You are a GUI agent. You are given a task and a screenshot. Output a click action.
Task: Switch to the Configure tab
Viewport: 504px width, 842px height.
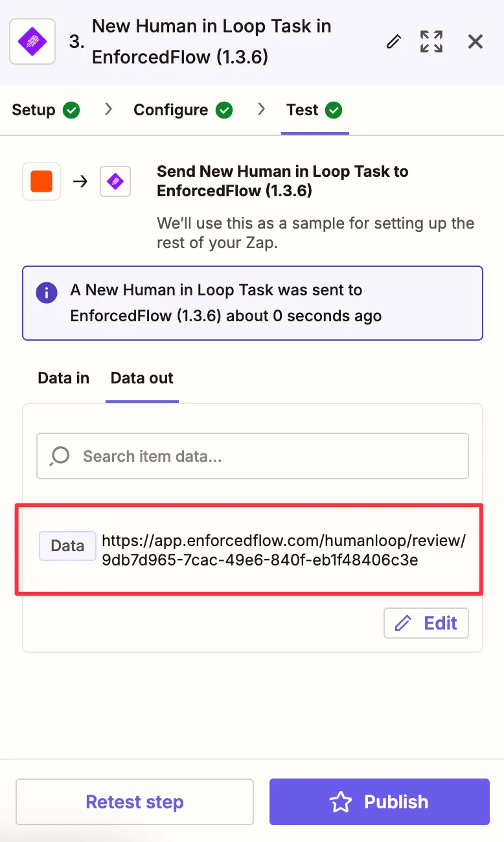171,110
